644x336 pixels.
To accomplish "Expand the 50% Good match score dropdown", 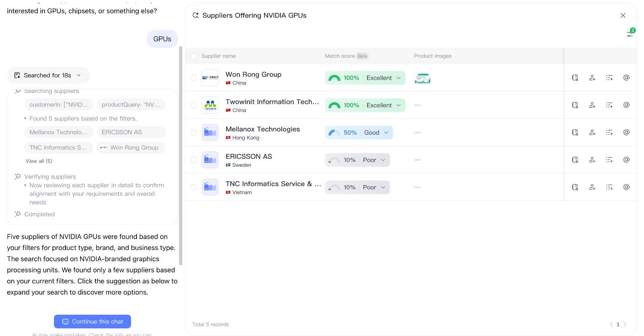I will coord(386,133).
